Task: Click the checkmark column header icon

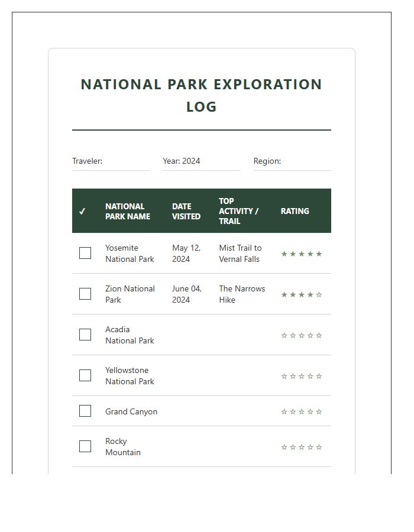Action: tap(82, 212)
